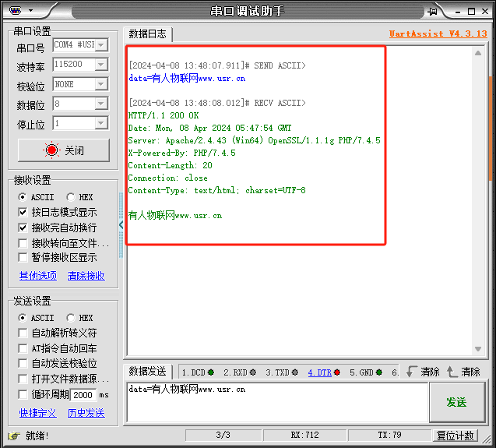Click the status bar ready icon
496x448 pixels.
(x=13, y=436)
